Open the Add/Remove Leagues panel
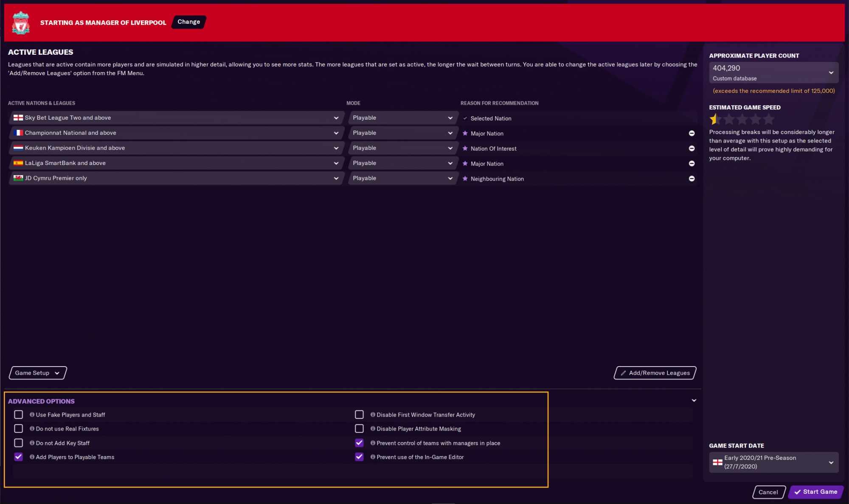Screen dimensions: 849x504 pyautogui.click(x=656, y=372)
